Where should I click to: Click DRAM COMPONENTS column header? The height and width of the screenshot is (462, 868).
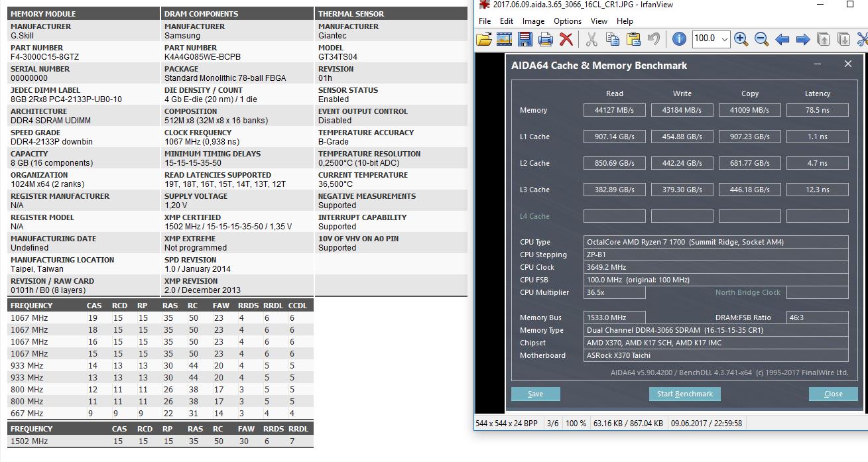[x=237, y=13]
